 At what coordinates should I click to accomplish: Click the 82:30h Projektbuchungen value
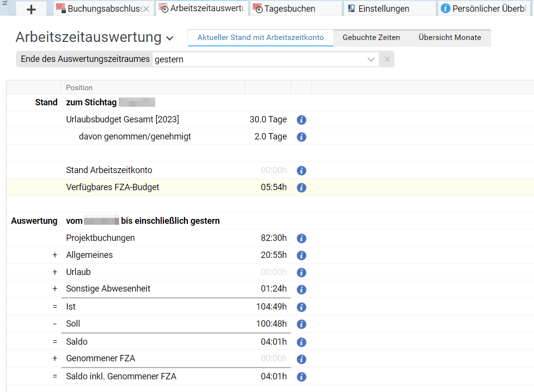pyautogui.click(x=273, y=238)
